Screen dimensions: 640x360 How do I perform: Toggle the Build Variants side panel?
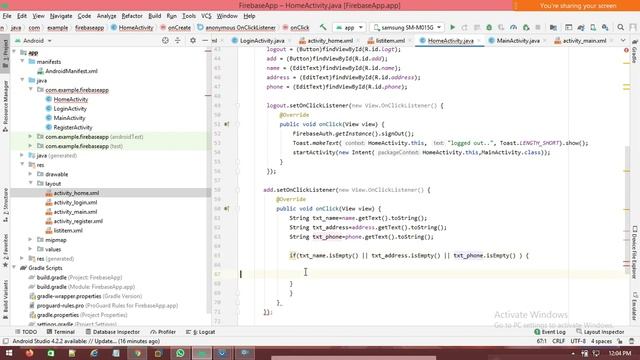pyautogui.click(x=5, y=299)
